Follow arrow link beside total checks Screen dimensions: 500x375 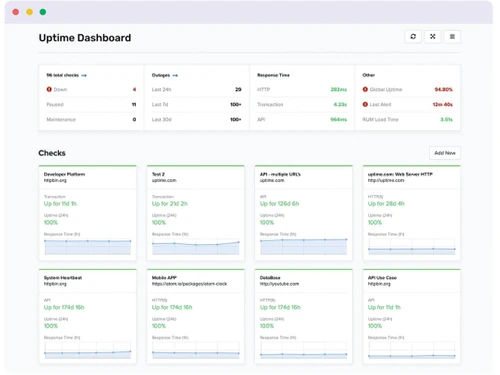pyautogui.click(x=84, y=75)
